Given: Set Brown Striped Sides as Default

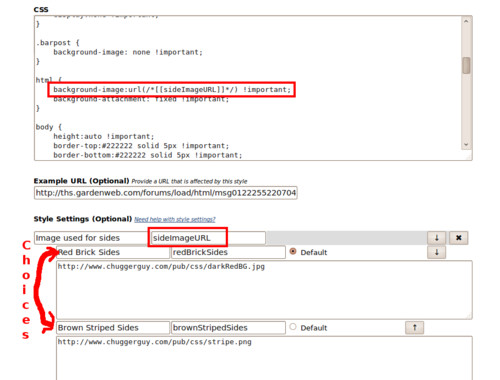Looking at the screenshot, I should tap(293, 327).
